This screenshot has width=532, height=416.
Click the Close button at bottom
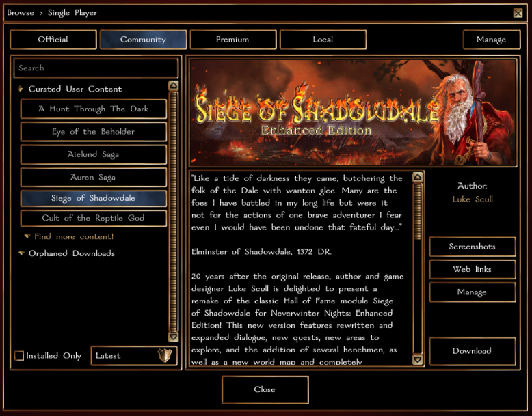[265, 389]
